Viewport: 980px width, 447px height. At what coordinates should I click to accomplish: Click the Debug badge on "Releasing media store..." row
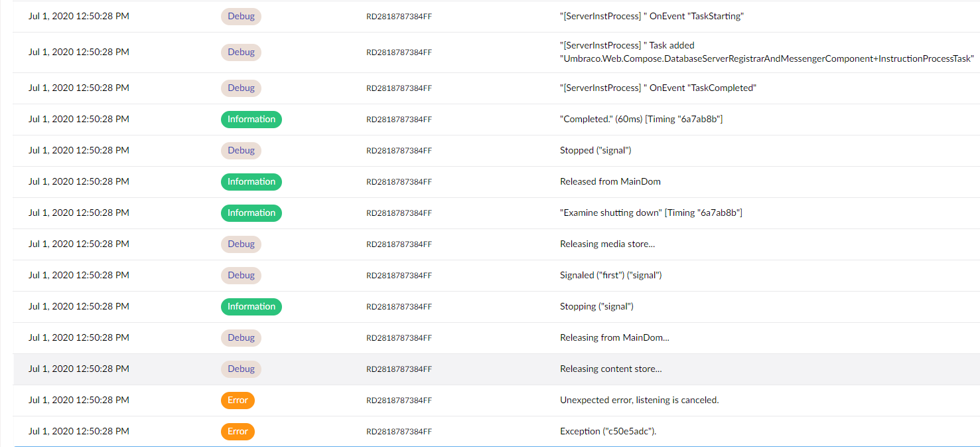[241, 244]
